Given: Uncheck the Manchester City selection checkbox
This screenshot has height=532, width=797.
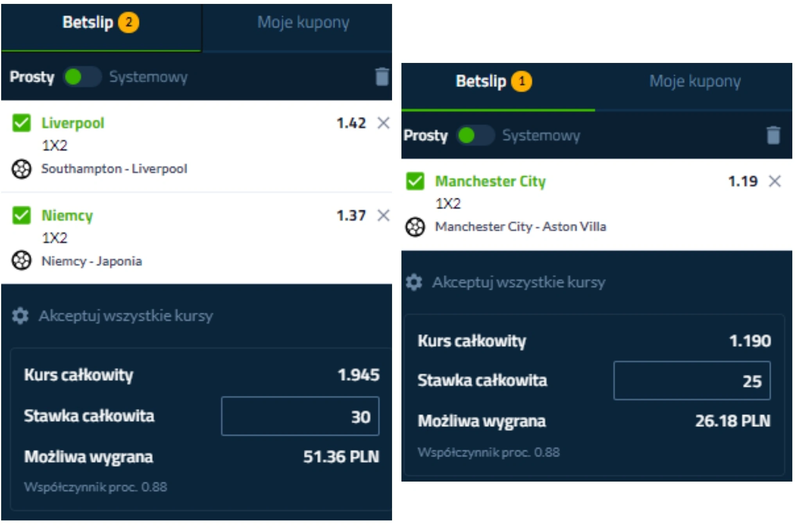Looking at the screenshot, I should click(415, 181).
